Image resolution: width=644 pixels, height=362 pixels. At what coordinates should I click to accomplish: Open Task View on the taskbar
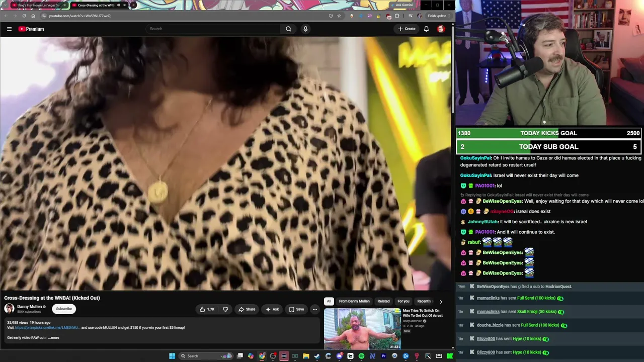click(x=240, y=356)
